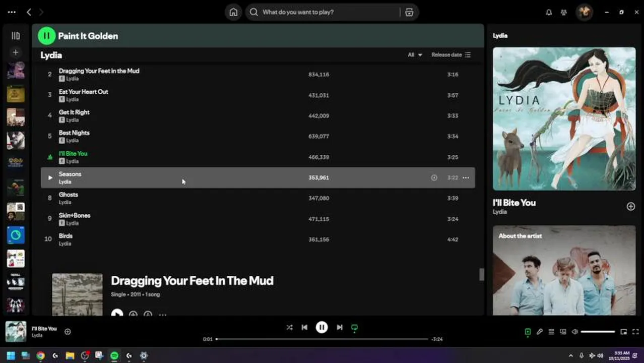Open 'I'll Bite You' title in Now Playing panel
The image size is (644, 363).
click(514, 203)
